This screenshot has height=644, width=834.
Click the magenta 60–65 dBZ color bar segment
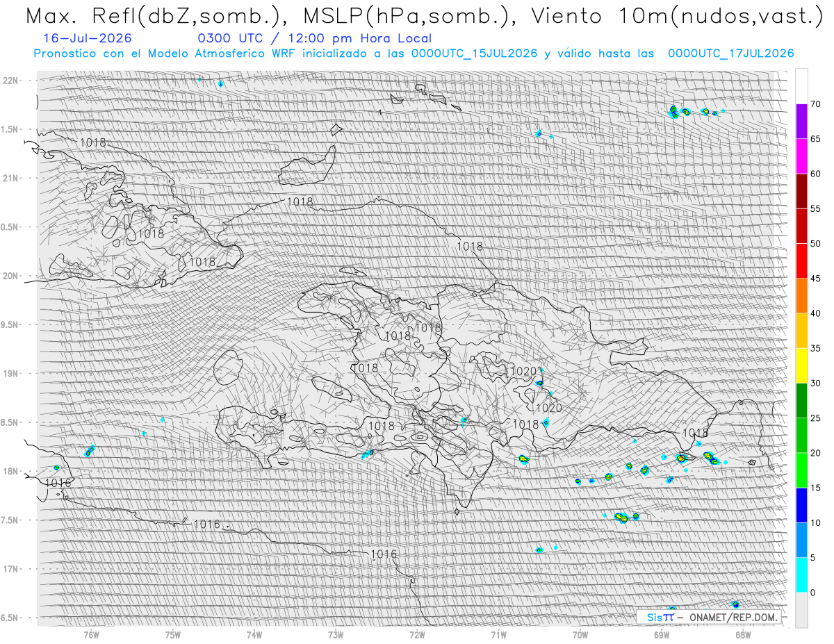pyautogui.click(x=801, y=156)
